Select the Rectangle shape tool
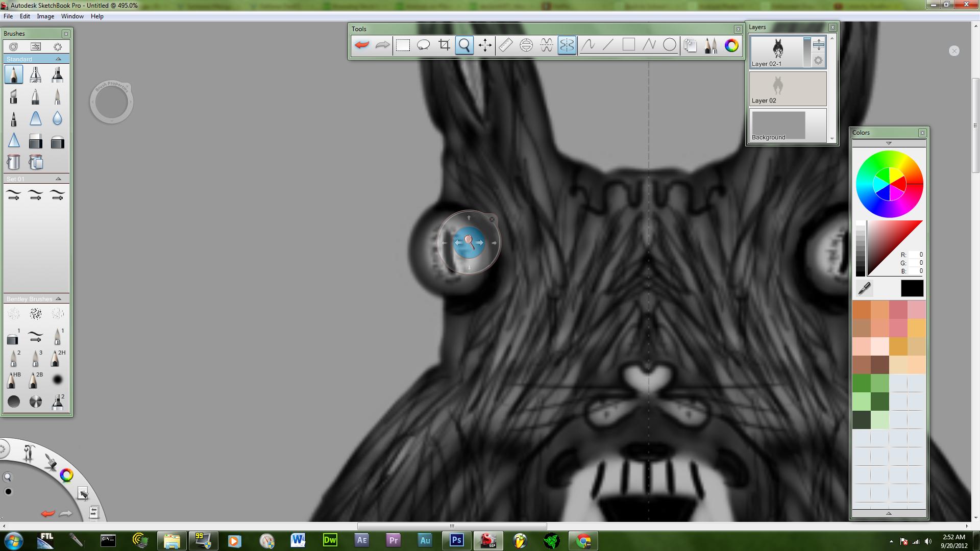Screen dimensions: 980x551 [629, 45]
